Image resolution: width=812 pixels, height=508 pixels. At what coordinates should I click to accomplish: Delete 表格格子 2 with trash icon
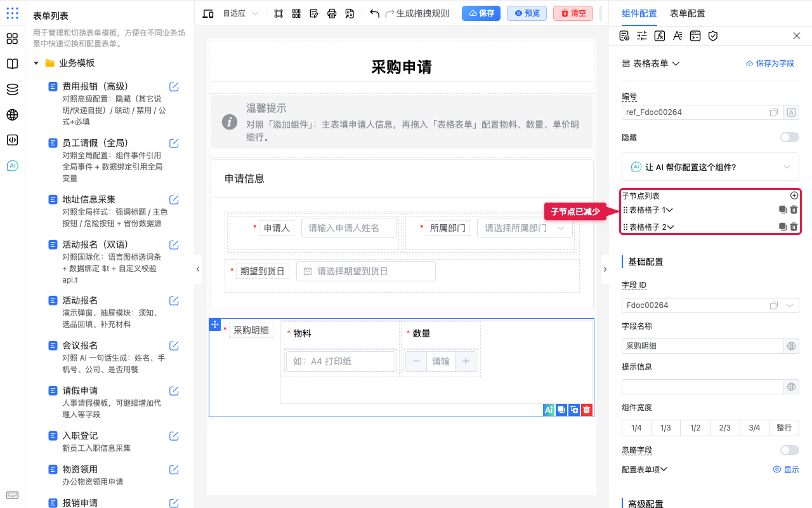(x=794, y=227)
